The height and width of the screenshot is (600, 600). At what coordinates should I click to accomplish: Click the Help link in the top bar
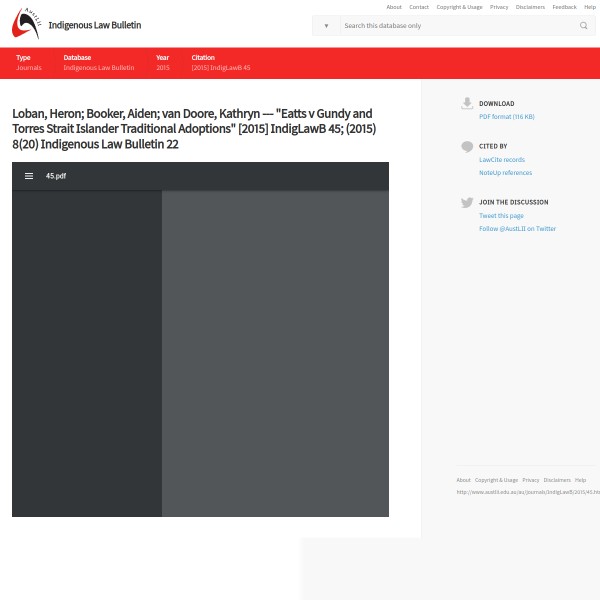click(x=590, y=7)
